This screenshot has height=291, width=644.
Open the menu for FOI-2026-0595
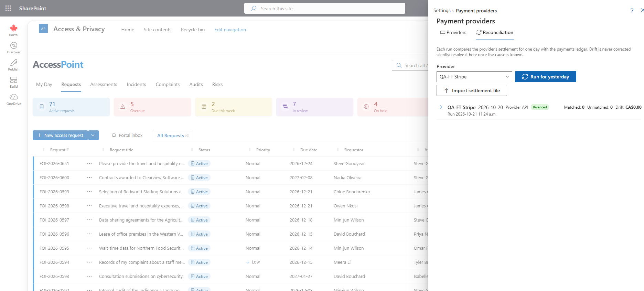pos(89,248)
